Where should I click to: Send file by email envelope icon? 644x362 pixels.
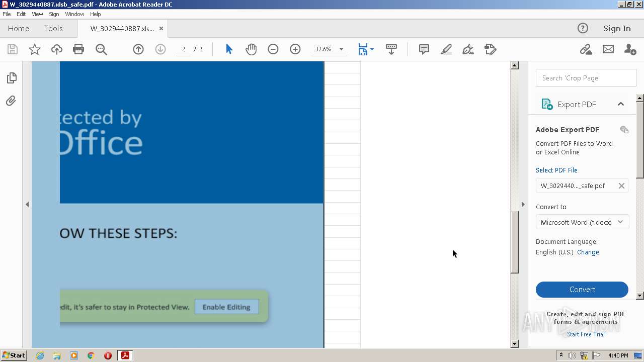click(x=608, y=49)
